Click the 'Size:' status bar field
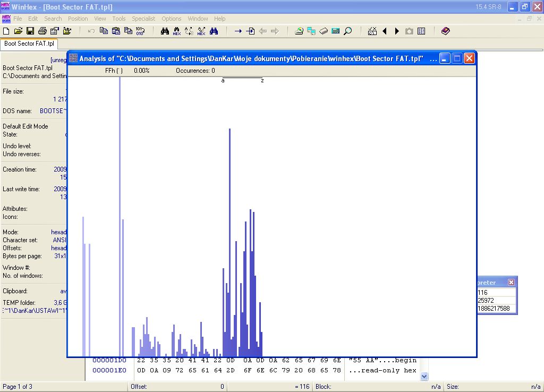 click(494, 387)
